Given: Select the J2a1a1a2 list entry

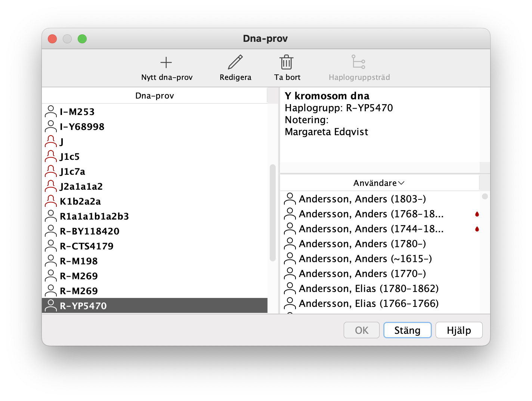Looking at the screenshot, I should tap(81, 186).
